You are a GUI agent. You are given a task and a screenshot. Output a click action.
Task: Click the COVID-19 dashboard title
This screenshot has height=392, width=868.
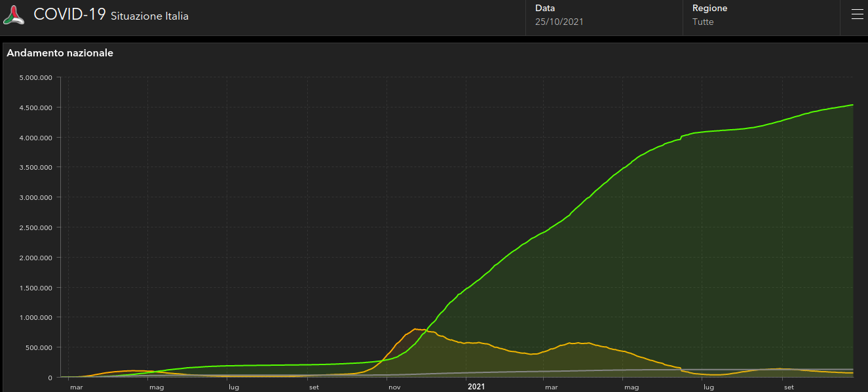coord(69,14)
